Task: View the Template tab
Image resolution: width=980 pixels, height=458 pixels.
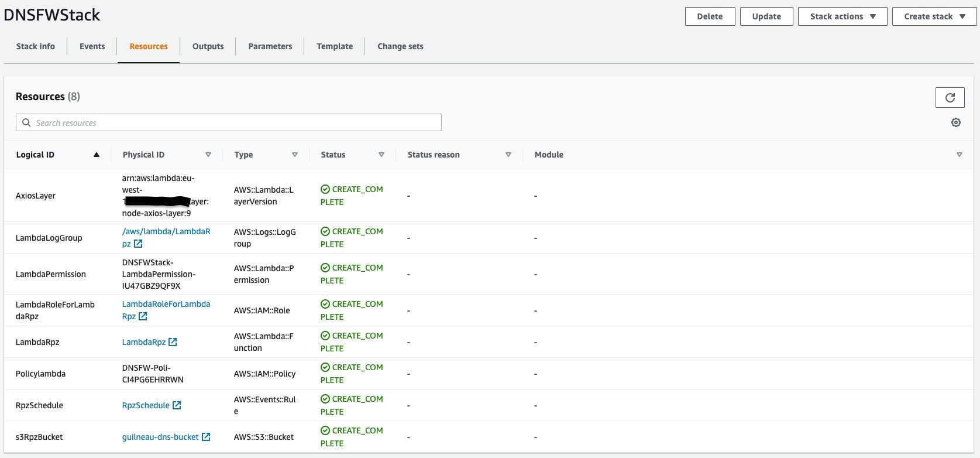Action: point(335,46)
